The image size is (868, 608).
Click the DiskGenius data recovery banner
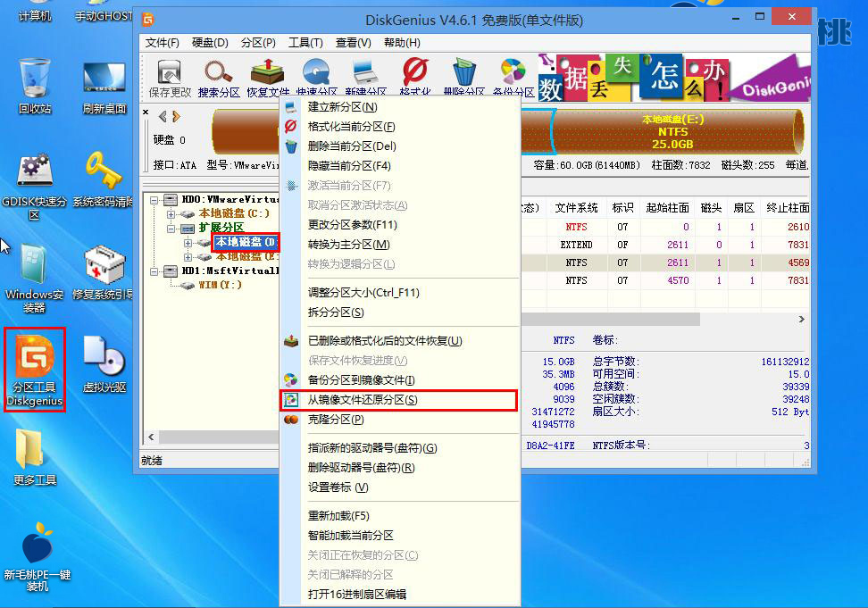[673, 78]
